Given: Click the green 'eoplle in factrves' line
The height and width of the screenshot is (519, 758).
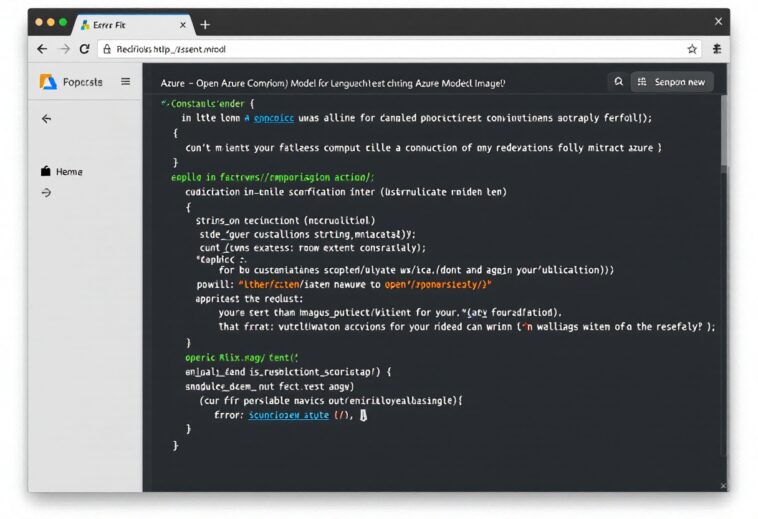Looking at the screenshot, I should click(x=272, y=177).
